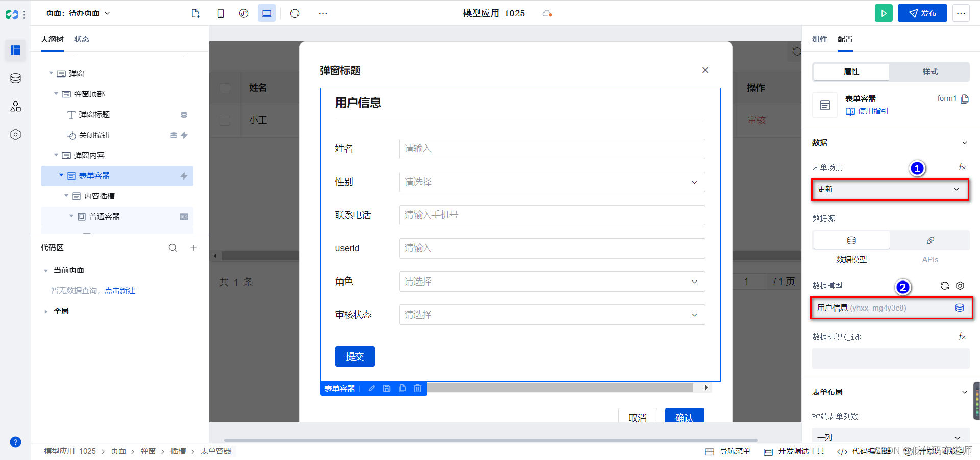
Task: Select the header checkbox of the data table
Action: point(225,88)
